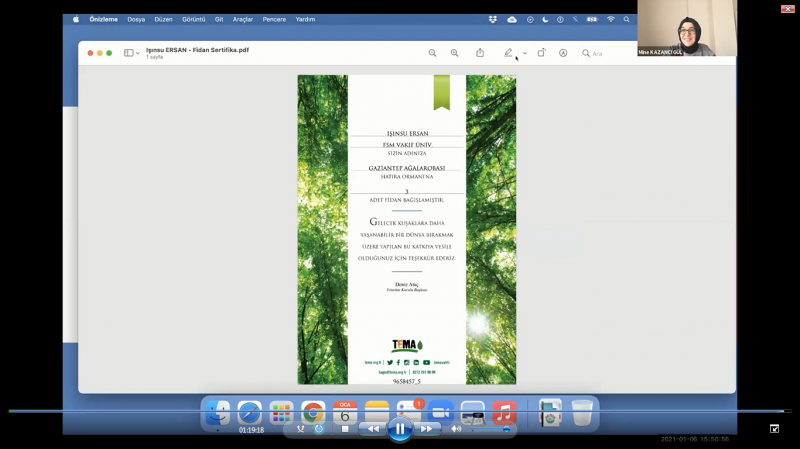This screenshot has height=449, width=800.
Task: Open the Araçlar menu
Action: 243,19
